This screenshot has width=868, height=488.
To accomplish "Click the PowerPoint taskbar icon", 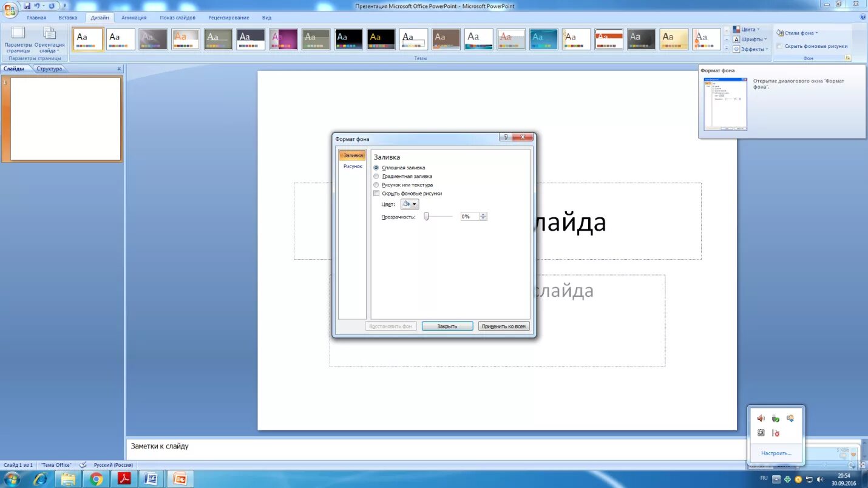I will 180,479.
